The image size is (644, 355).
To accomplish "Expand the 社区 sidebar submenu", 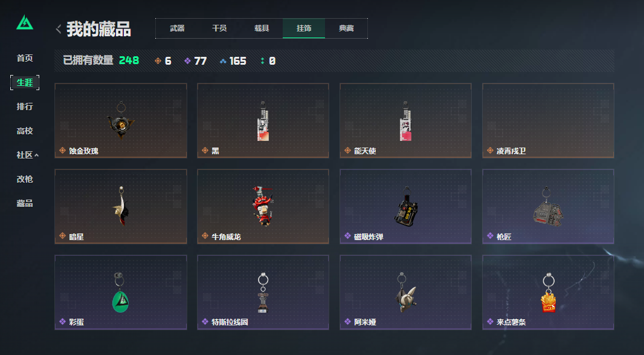I will [27, 155].
